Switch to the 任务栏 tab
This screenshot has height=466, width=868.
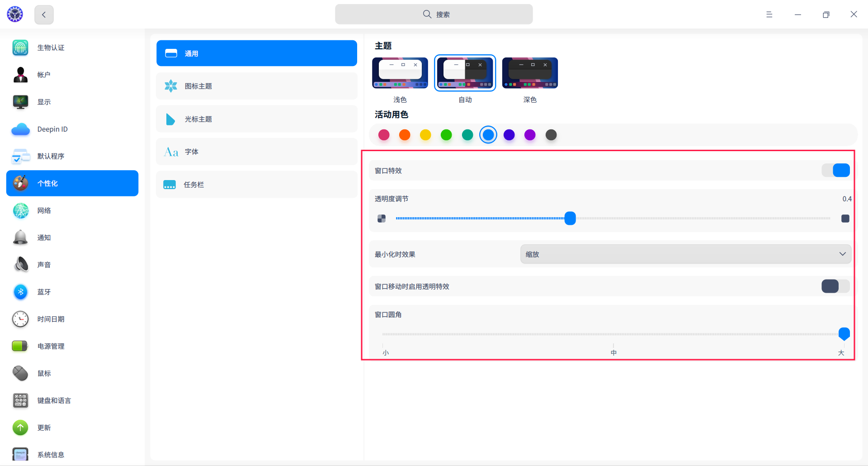point(256,184)
